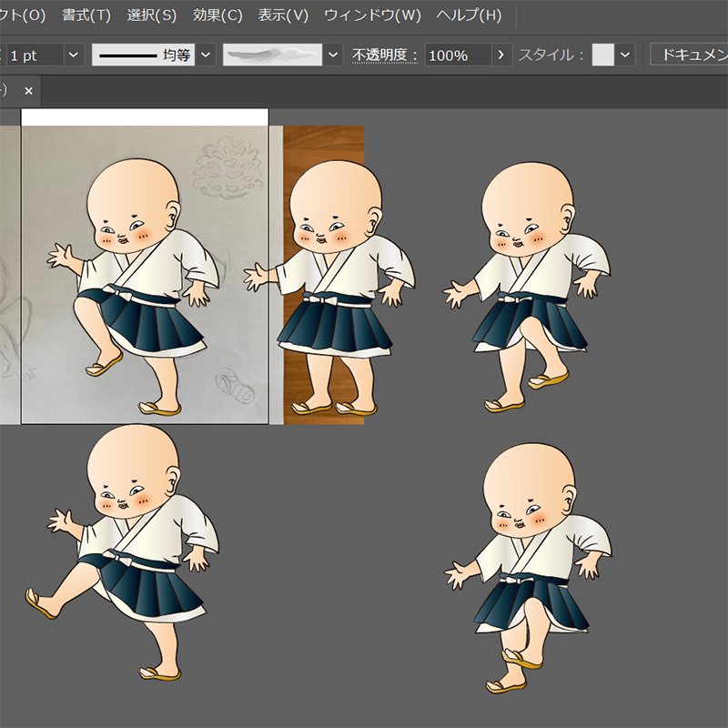Expand the 均等 variable width profile dropdown

point(207,56)
